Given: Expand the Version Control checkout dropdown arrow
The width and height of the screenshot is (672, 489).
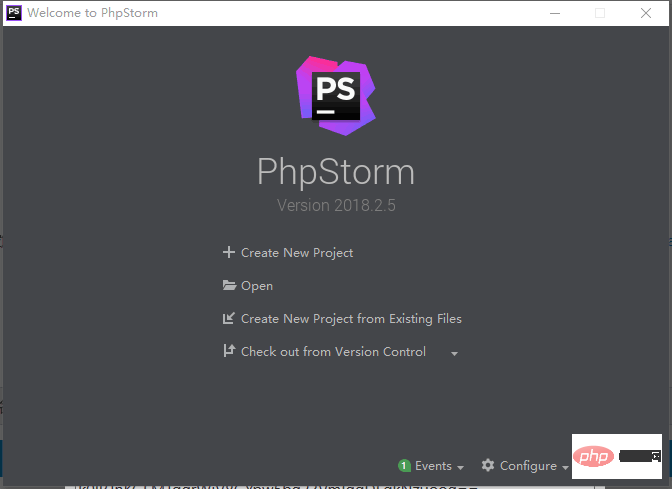Looking at the screenshot, I should [454, 354].
